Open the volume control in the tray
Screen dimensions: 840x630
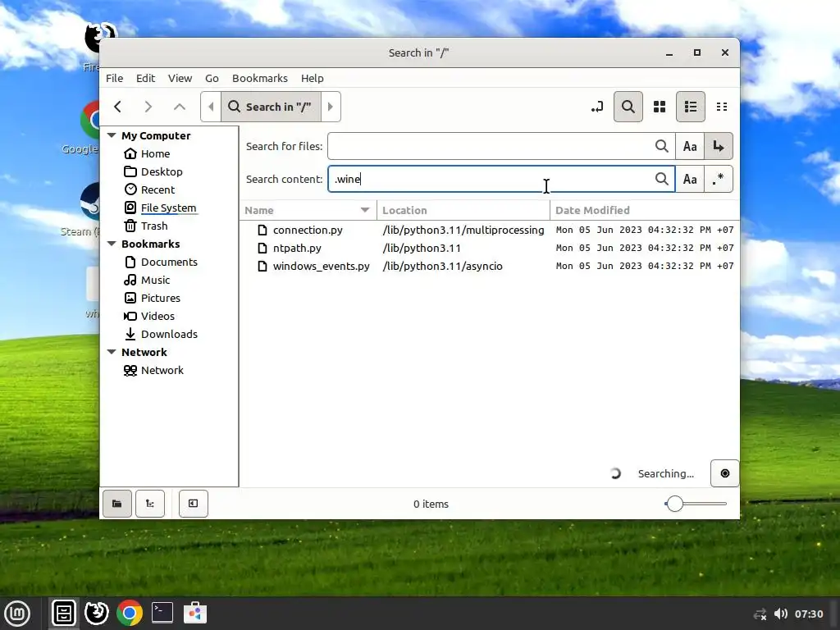[x=781, y=614]
